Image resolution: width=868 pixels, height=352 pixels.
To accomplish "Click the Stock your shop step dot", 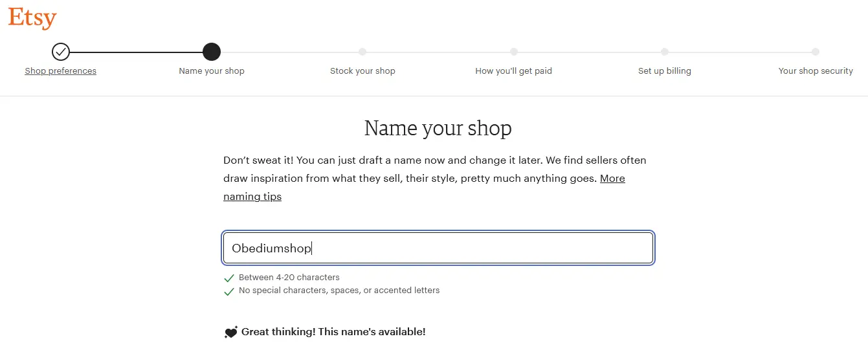I will pyautogui.click(x=362, y=52).
